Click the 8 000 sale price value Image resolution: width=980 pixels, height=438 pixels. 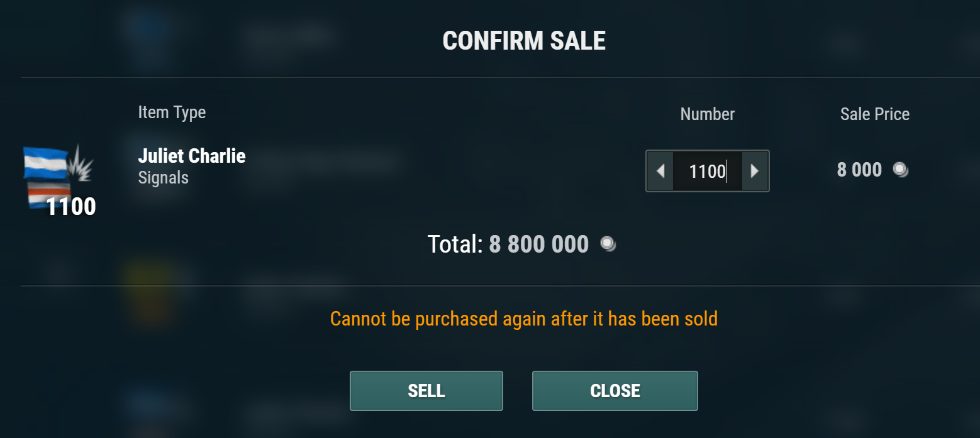(x=859, y=170)
